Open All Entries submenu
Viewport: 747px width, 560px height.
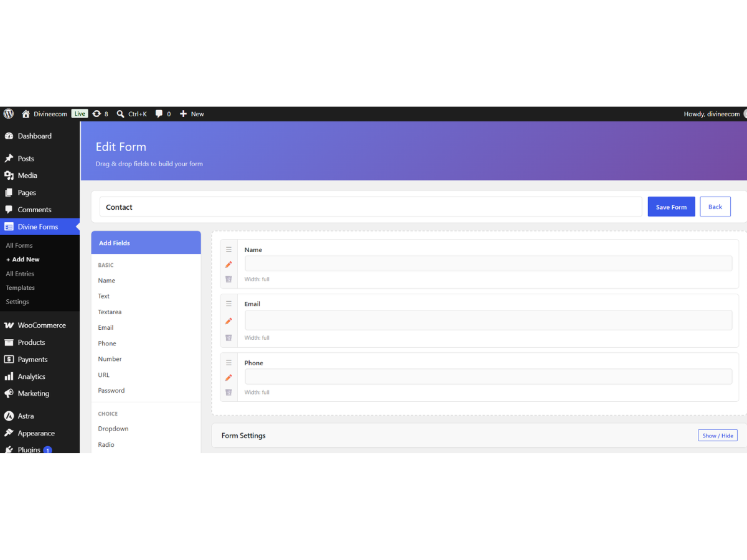tap(20, 274)
